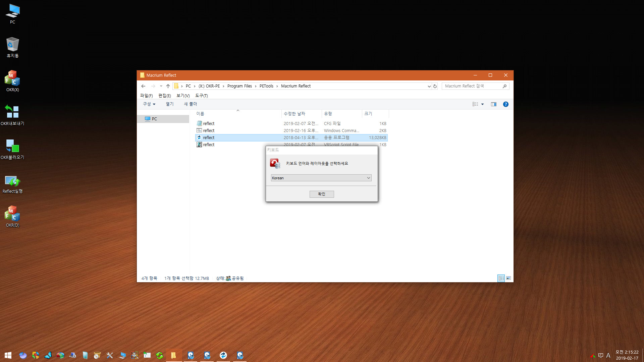
Task: Click the change view layout icon
Action: (475, 104)
